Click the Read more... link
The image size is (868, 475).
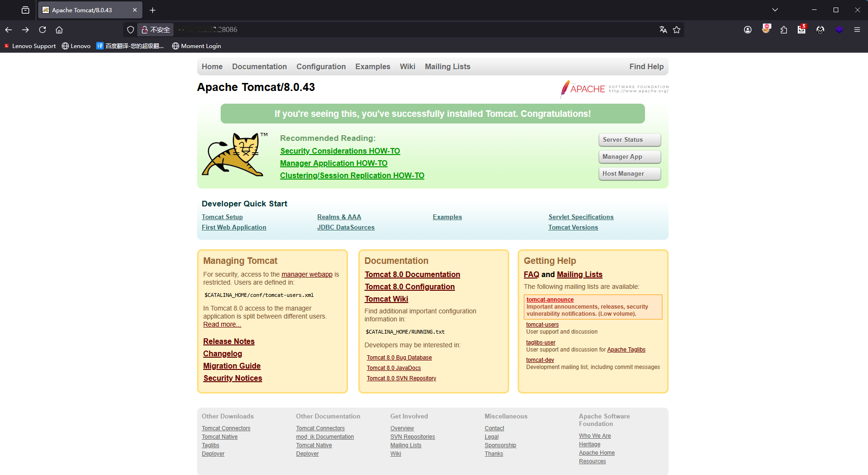(222, 324)
